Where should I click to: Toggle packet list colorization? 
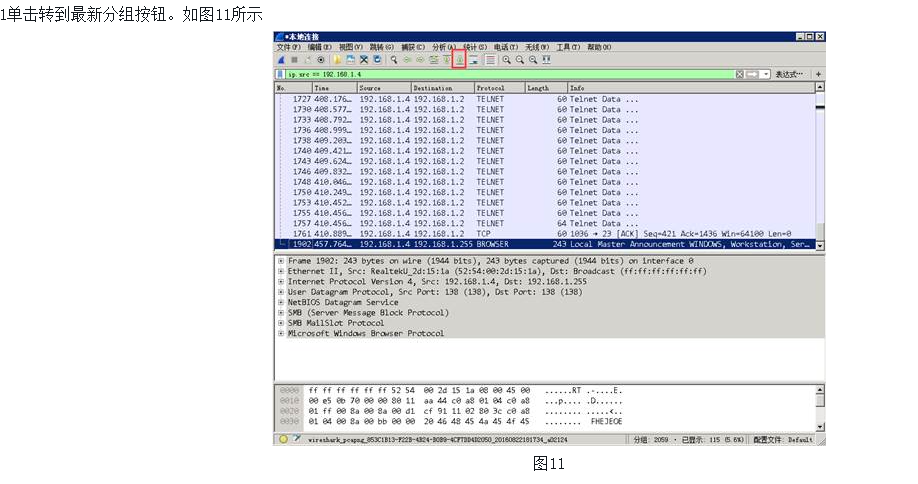(x=491, y=60)
